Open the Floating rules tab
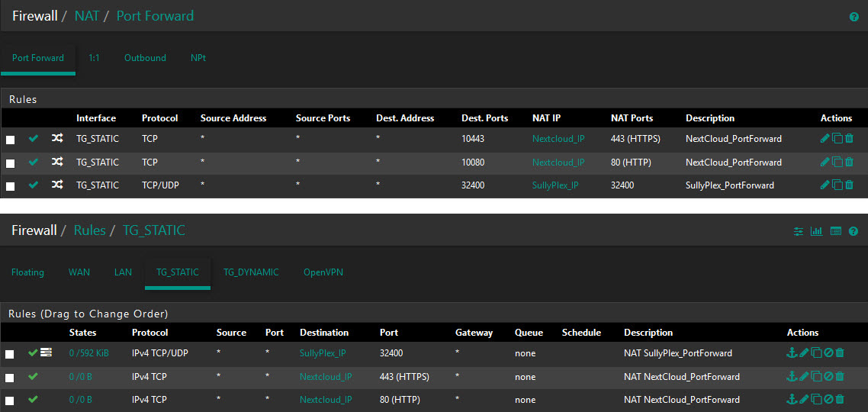 click(x=27, y=272)
